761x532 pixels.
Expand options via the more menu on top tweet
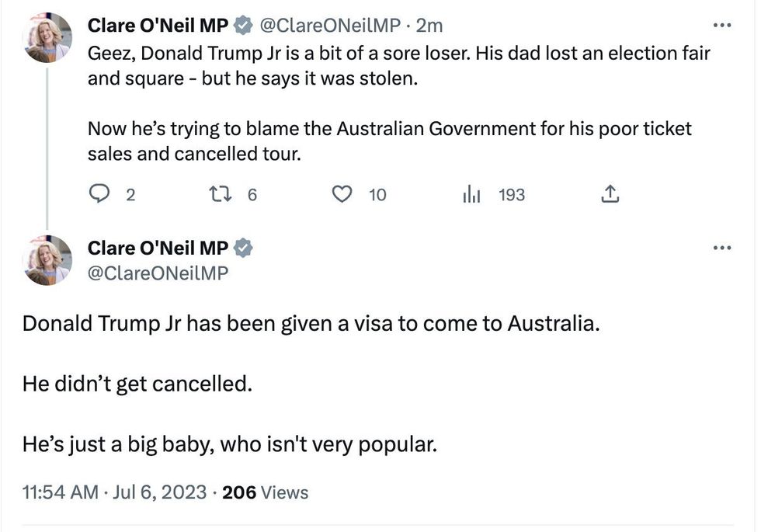(723, 24)
